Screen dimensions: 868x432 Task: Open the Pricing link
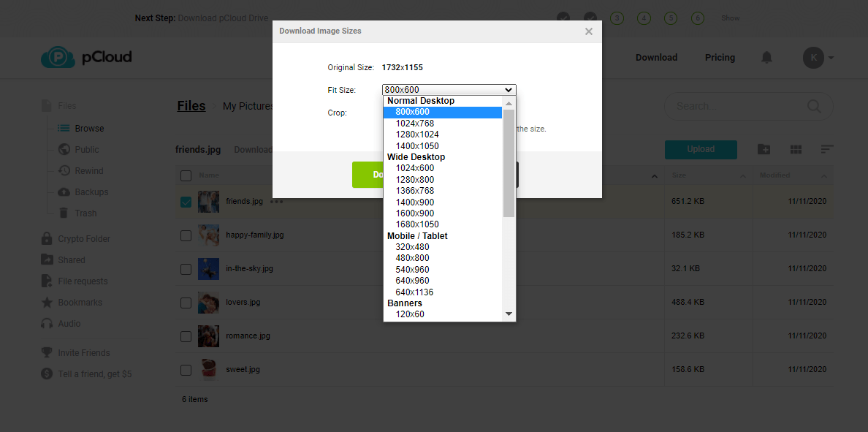720,58
